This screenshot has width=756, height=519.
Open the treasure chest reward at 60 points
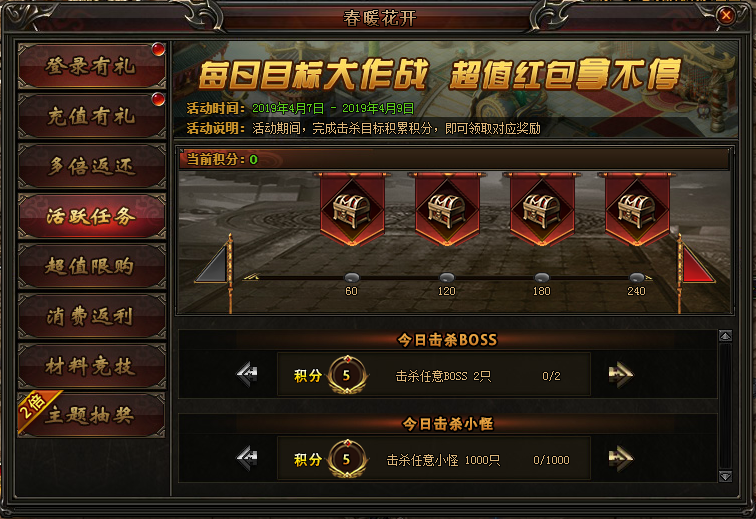coord(352,211)
